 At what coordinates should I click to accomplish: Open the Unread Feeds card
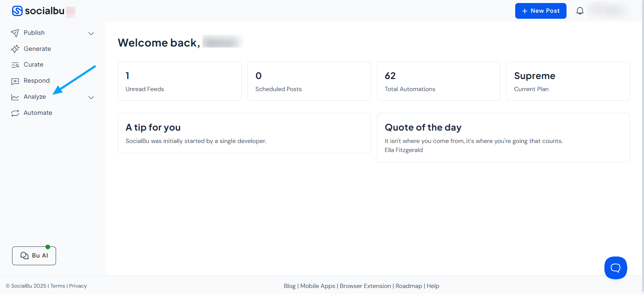(x=179, y=81)
